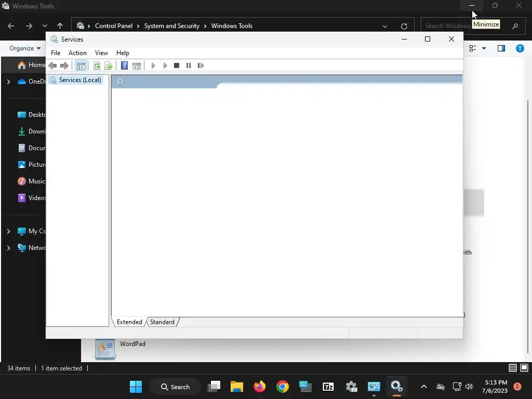Click System and Security breadcrumb
This screenshot has height=399, width=532.
[171, 26]
